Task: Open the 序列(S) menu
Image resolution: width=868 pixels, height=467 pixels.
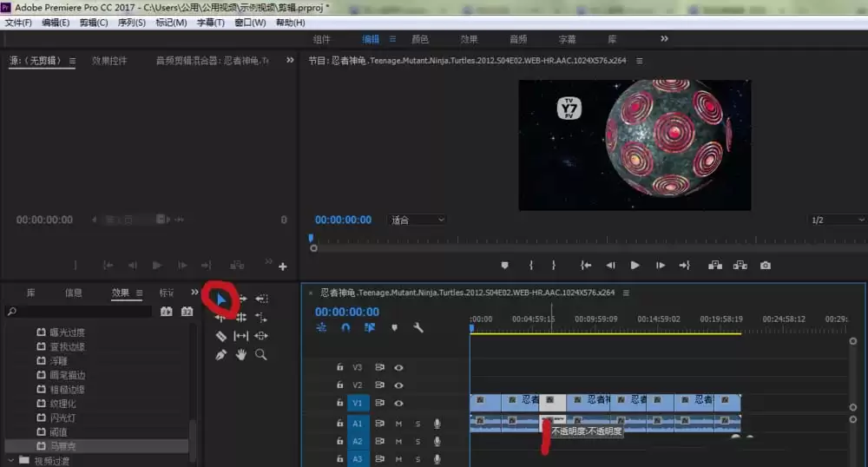Action: tap(132, 23)
